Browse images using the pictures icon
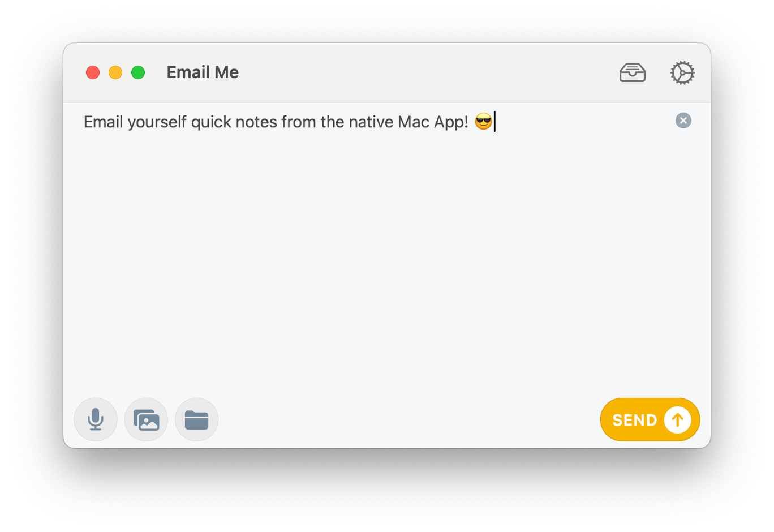The width and height of the screenshot is (774, 532). pos(146,419)
